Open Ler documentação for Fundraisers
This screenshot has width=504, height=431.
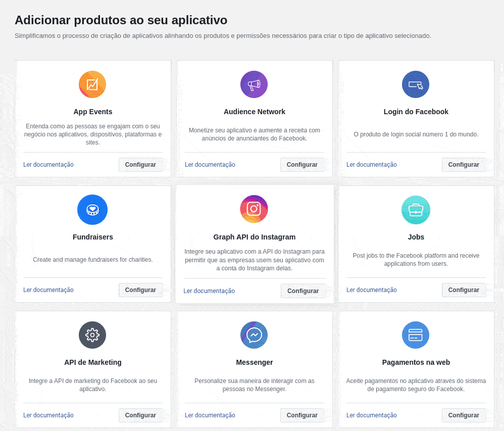click(48, 290)
